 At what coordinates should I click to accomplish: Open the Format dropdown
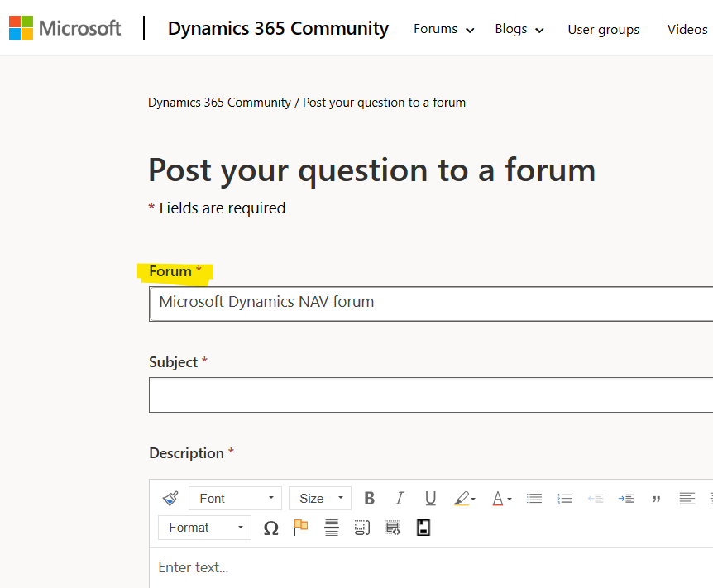point(204,528)
